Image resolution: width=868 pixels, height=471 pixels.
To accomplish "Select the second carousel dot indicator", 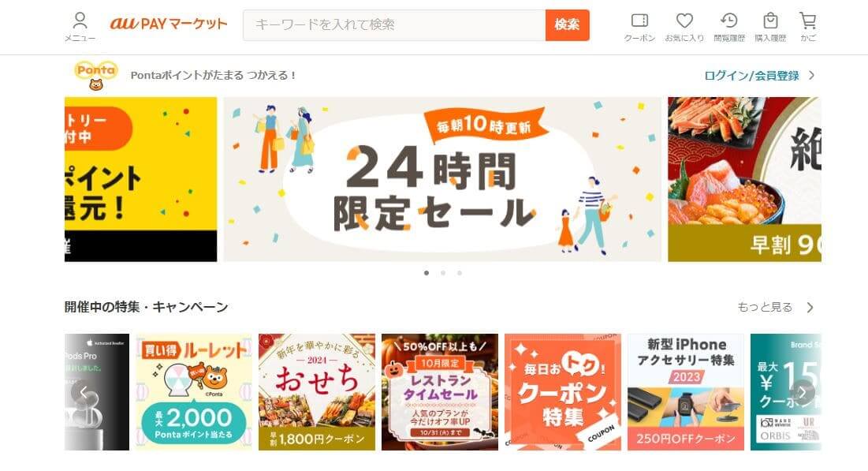I will pyautogui.click(x=443, y=273).
